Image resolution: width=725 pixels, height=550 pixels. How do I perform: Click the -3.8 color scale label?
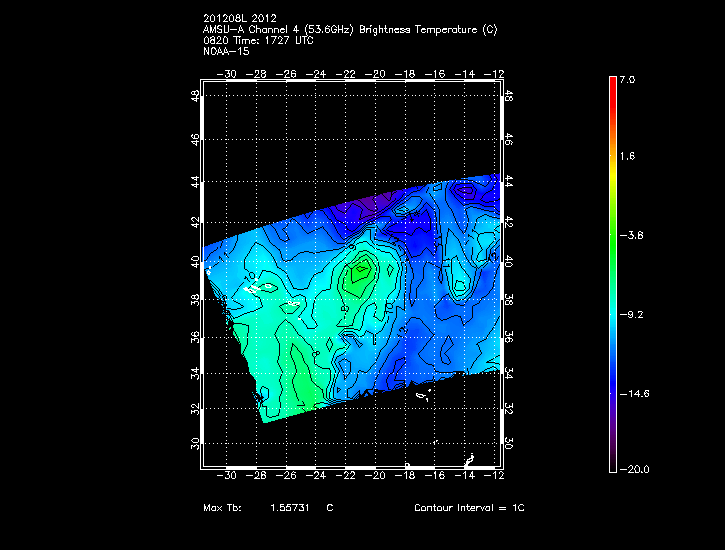point(630,236)
